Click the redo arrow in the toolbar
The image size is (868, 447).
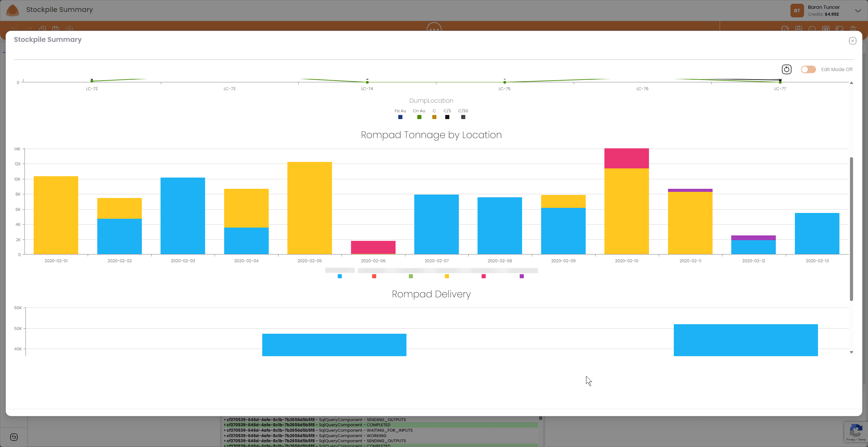tap(28, 29)
